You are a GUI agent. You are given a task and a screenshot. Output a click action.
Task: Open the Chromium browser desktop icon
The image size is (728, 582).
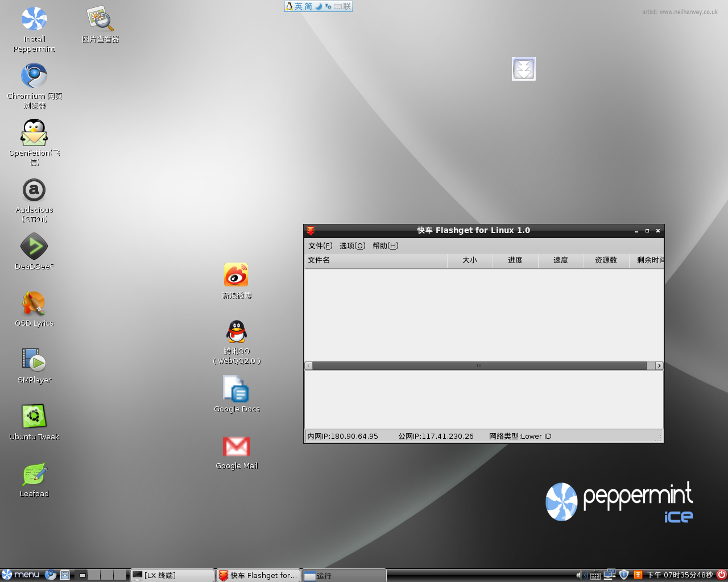coord(34,76)
